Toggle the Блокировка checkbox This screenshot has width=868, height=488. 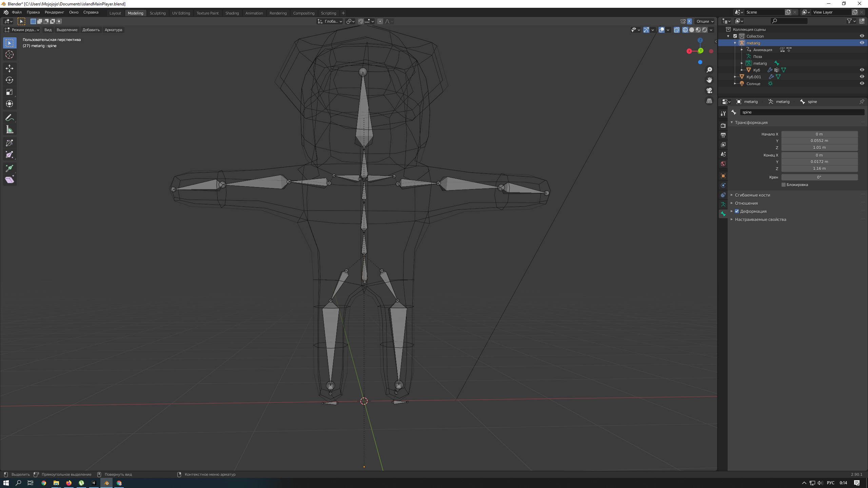click(x=784, y=185)
